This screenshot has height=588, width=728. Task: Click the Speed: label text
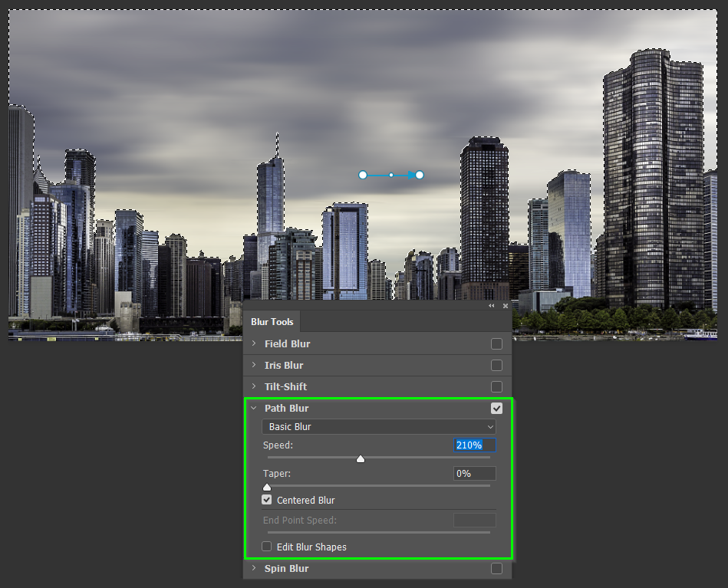tap(278, 445)
